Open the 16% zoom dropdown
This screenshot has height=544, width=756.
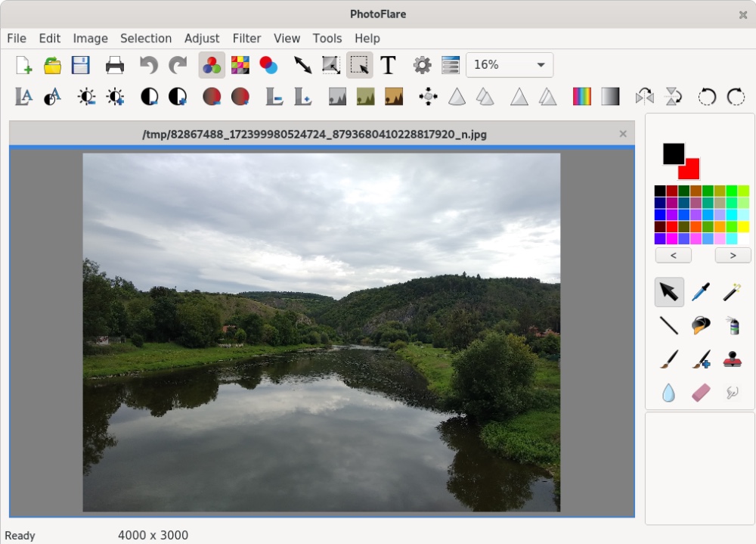510,65
